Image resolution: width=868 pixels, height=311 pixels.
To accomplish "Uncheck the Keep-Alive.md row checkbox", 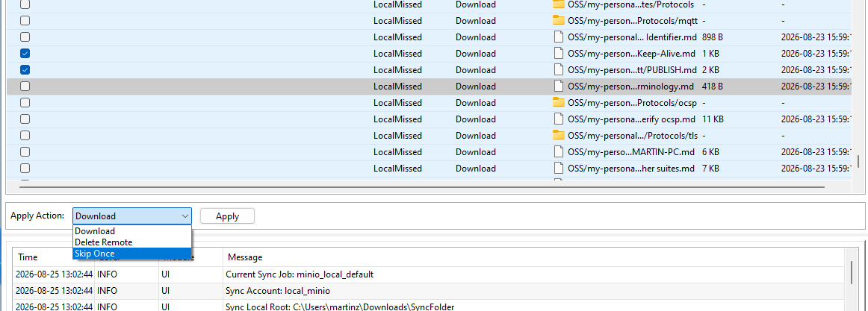I will (x=25, y=54).
